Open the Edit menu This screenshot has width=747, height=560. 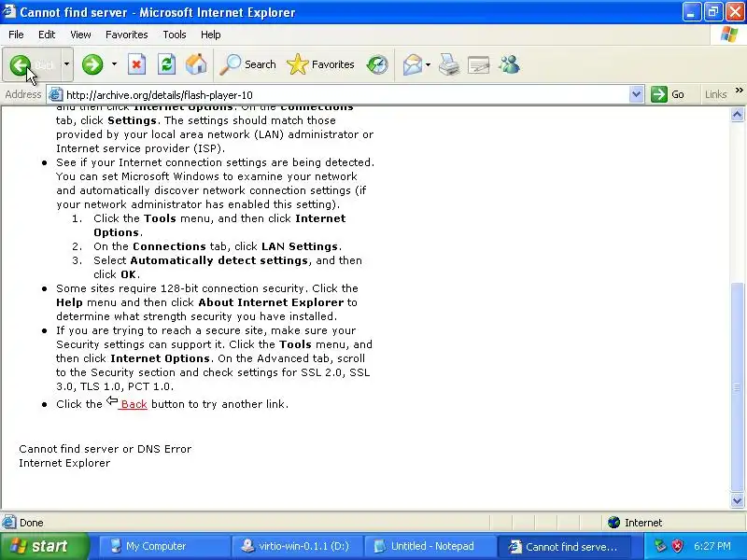[x=47, y=35]
